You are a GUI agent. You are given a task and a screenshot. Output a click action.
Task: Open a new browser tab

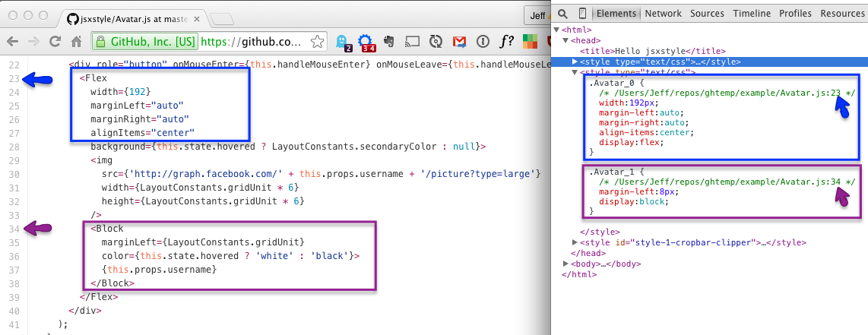pos(222,19)
